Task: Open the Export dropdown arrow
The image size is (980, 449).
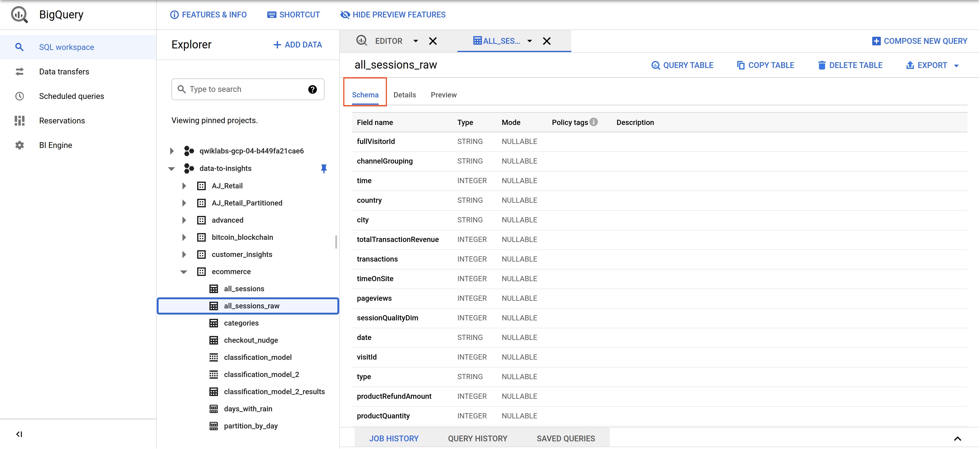Action: click(x=956, y=66)
